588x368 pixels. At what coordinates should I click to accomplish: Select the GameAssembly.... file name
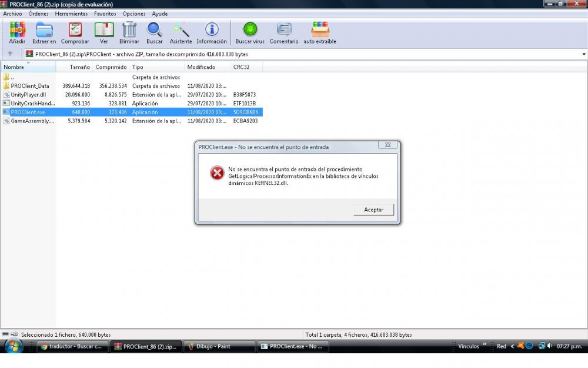point(32,121)
